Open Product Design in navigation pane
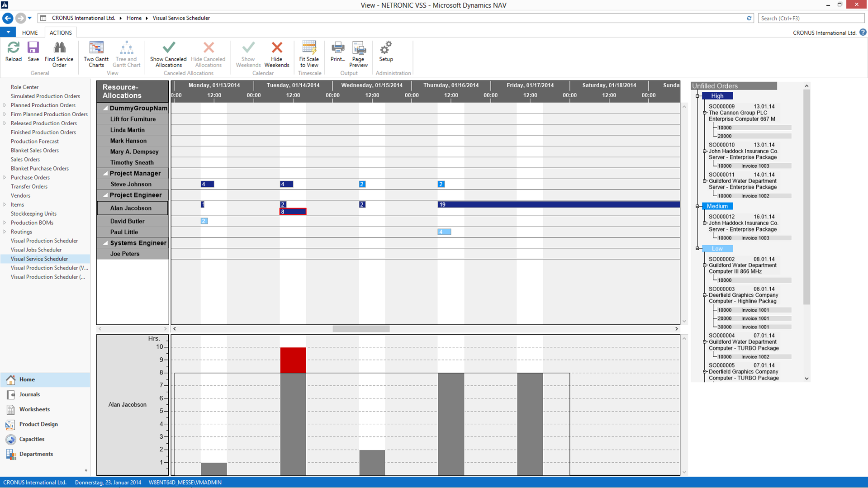Viewport: 868px width, 488px height. click(x=38, y=424)
